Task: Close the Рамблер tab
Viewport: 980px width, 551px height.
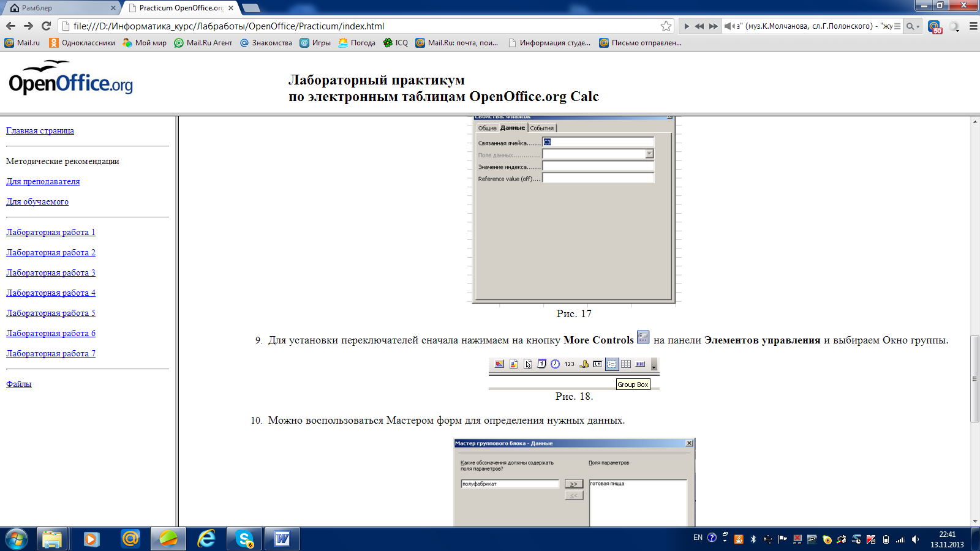Action: pyautogui.click(x=113, y=8)
